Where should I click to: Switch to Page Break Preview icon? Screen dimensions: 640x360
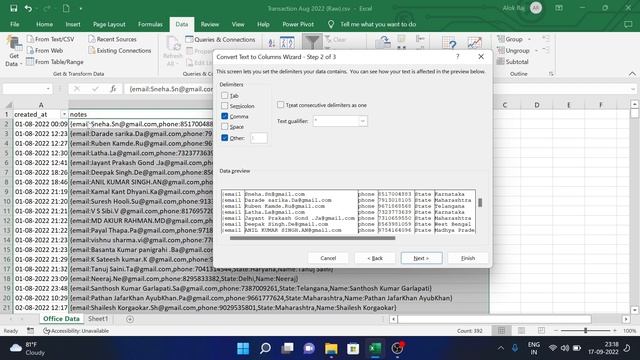541,331
